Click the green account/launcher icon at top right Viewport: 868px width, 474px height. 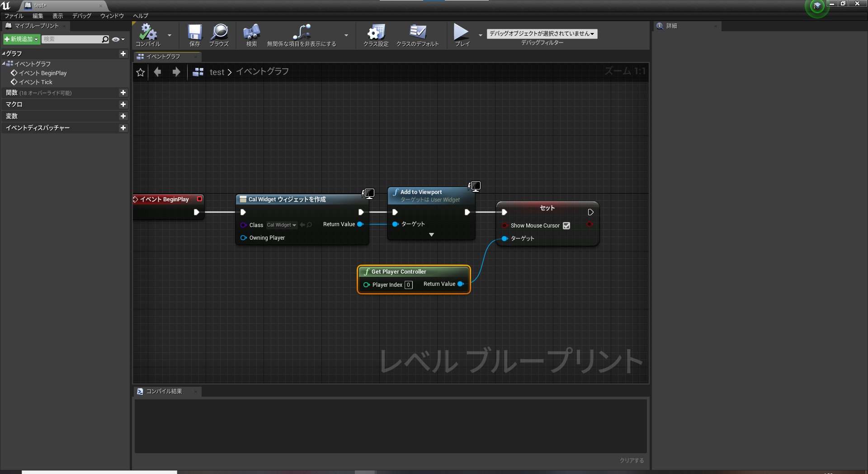click(x=817, y=6)
